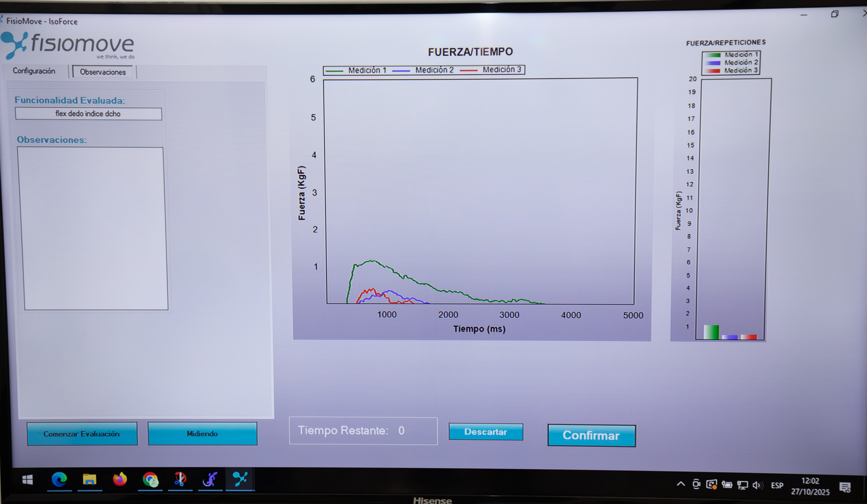Click the Midiendo button

(202, 434)
